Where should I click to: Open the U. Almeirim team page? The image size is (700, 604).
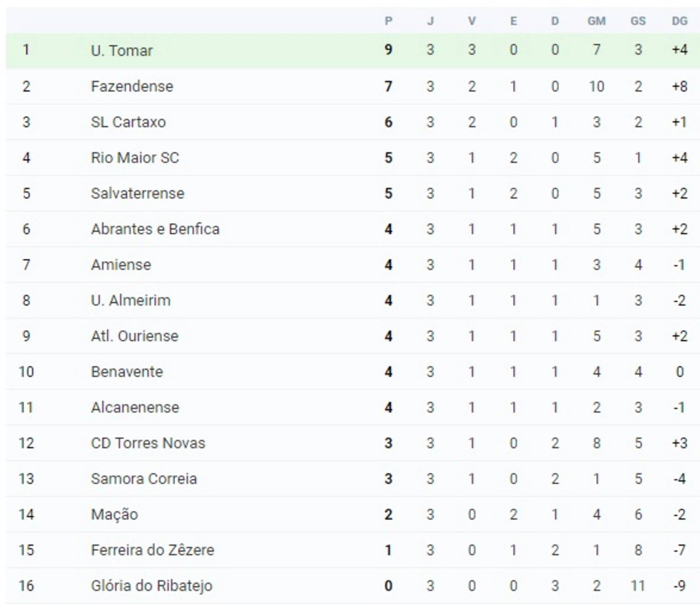131,300
